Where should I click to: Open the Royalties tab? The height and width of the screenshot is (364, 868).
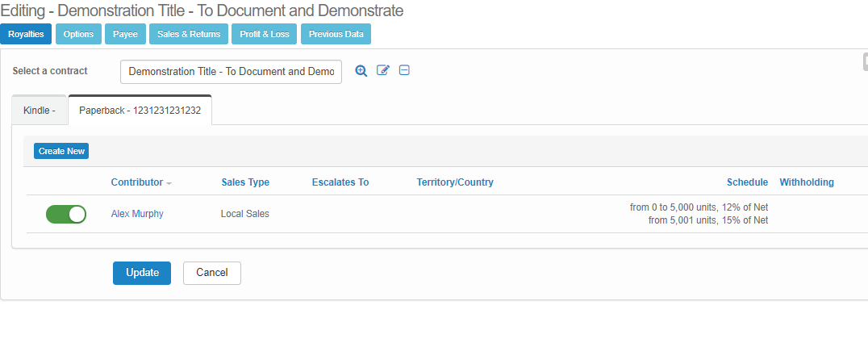26,34
